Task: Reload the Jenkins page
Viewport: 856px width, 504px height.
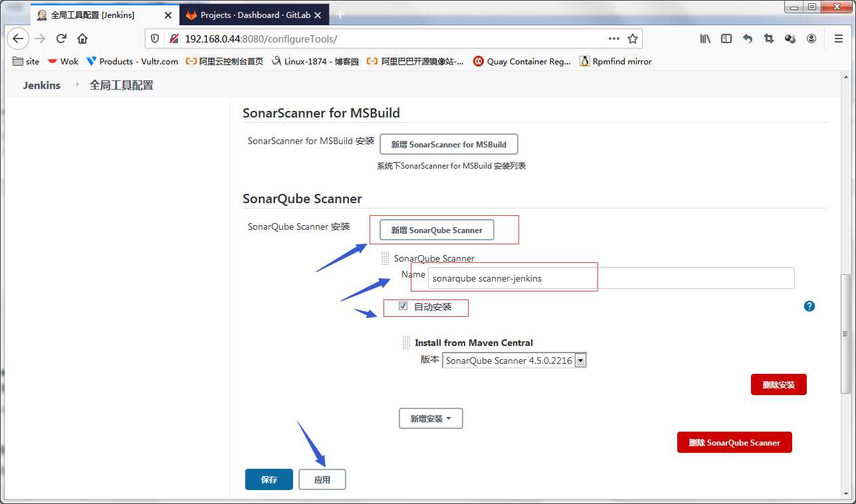Action: pos(61,39)
